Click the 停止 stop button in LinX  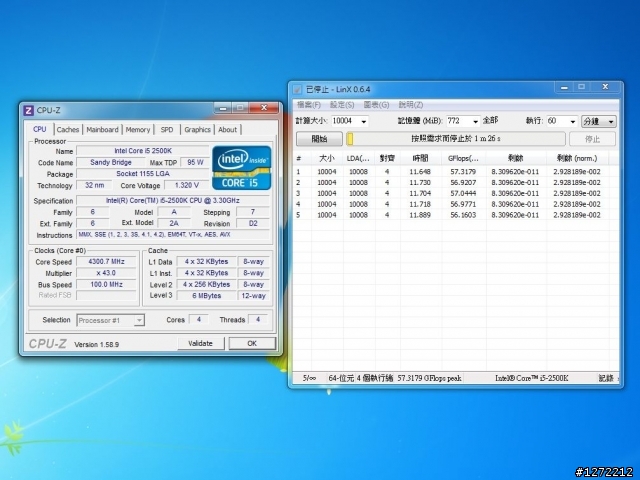(592, 139)
